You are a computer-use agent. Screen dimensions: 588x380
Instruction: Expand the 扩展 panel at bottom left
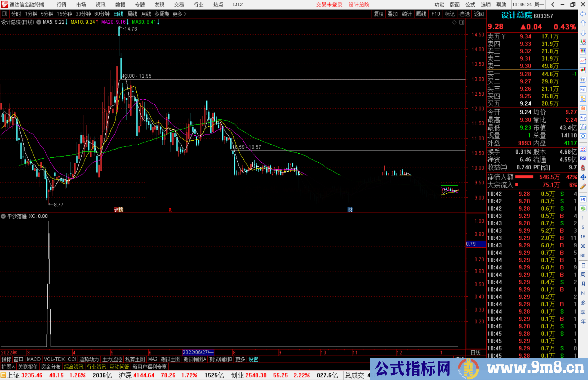7,366
